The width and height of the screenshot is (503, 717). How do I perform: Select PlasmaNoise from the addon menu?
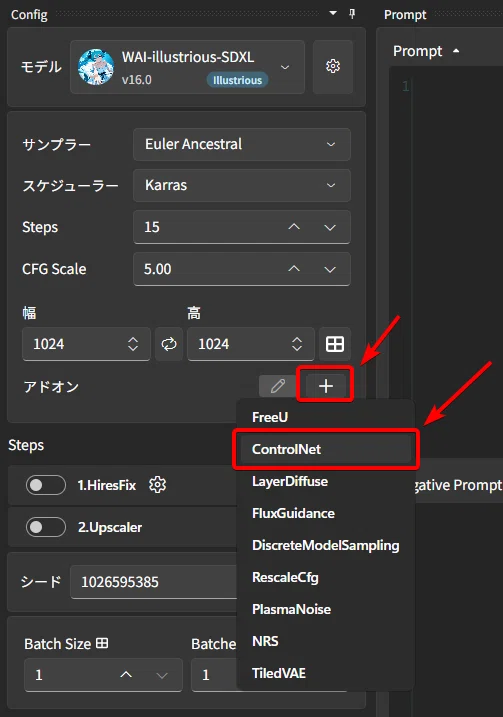[x=326, y=610]
